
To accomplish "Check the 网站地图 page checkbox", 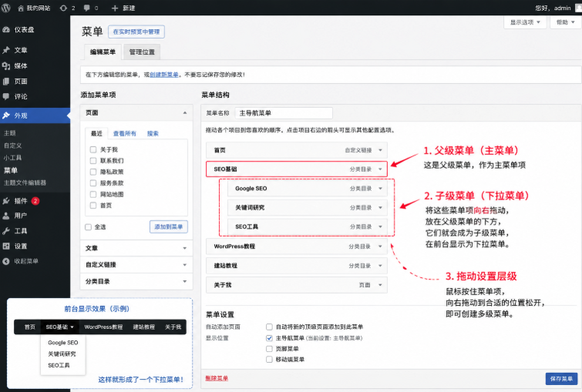I will (93, 194).
